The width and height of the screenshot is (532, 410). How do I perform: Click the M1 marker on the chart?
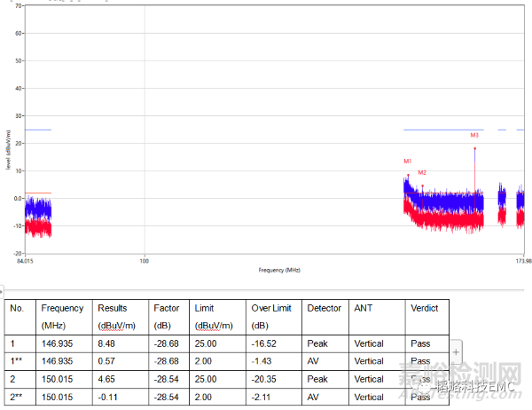[x=408, y=162]
